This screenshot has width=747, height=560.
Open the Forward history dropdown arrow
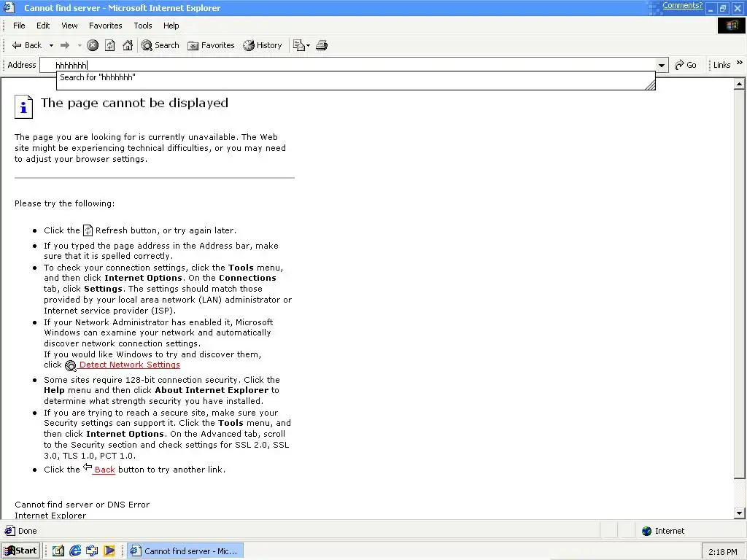(80, 45)
